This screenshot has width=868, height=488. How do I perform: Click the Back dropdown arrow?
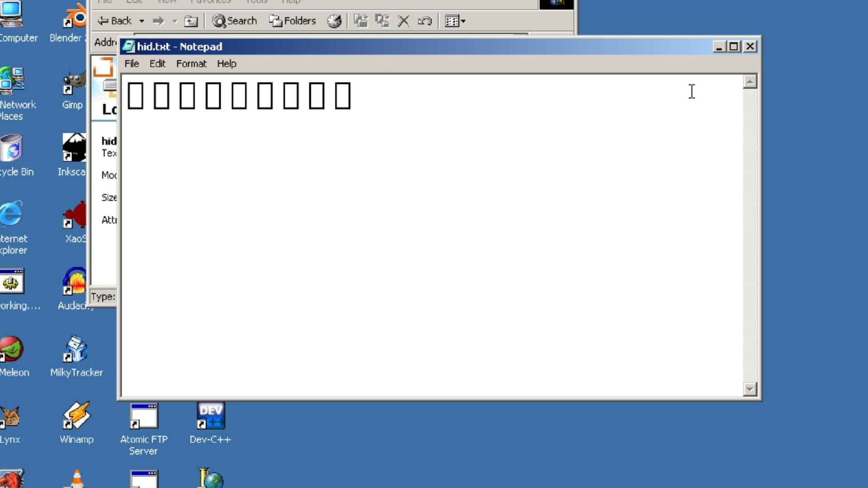point(142,21)
